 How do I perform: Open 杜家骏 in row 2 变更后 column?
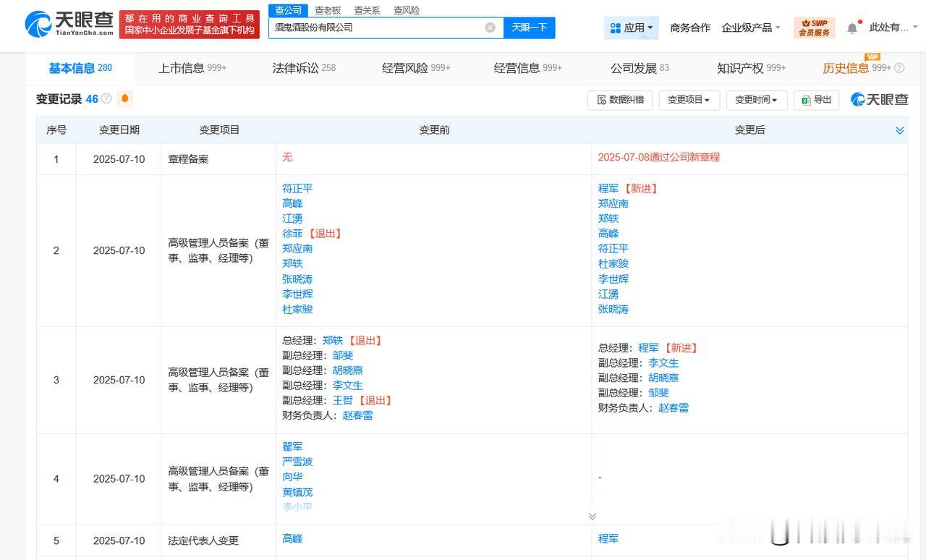tap(613, 264)
